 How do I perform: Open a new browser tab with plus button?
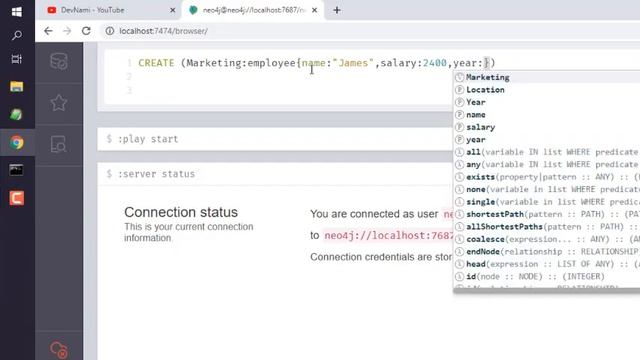(x=337, y=10)
